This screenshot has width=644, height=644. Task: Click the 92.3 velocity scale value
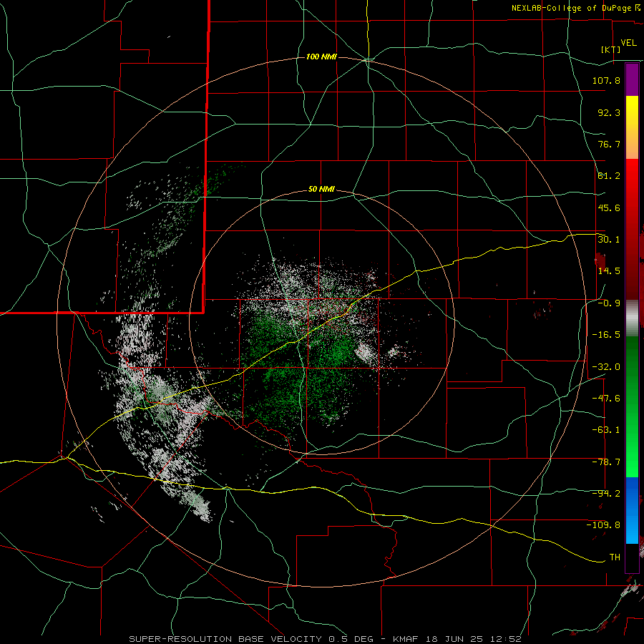coord(609,112)
